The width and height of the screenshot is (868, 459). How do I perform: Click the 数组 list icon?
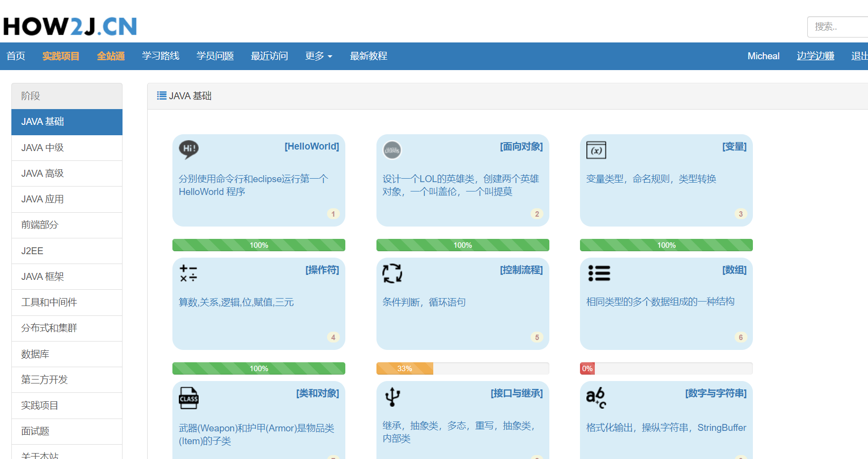pyautogui.click(x=599, y=273)
